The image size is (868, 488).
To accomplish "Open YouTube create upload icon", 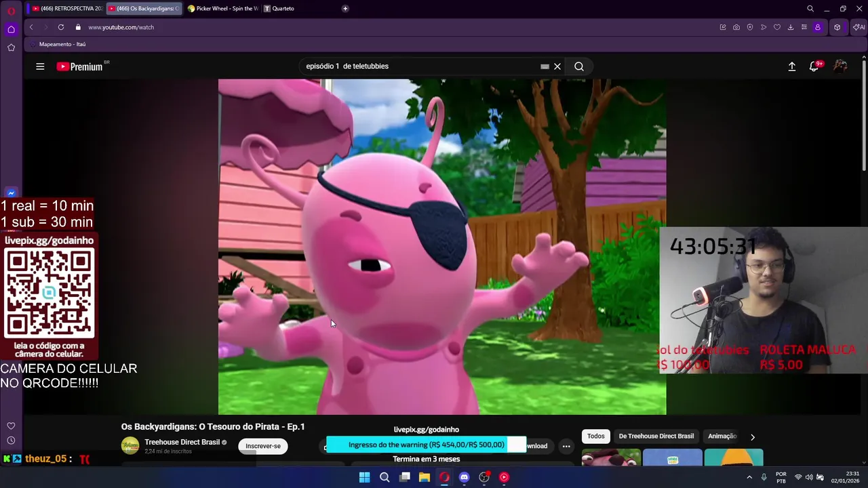I will tap(791, 66).
